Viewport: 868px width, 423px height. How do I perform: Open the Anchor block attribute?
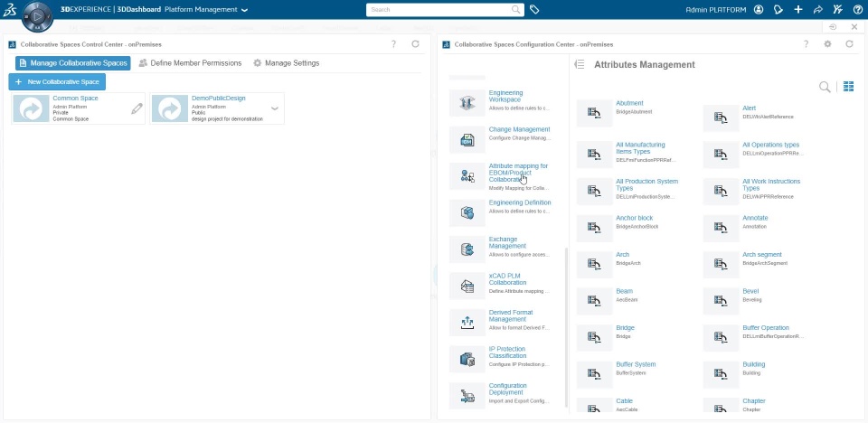click(635, 218)
